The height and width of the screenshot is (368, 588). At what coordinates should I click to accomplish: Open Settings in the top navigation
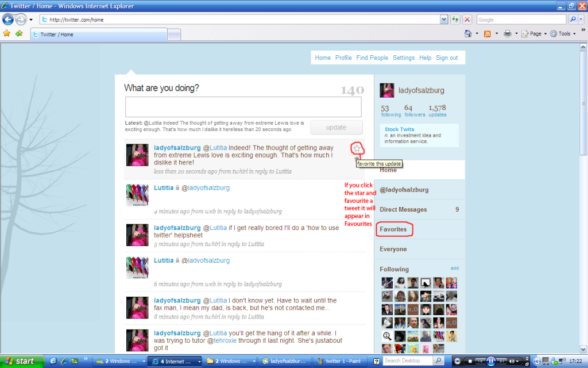click(404, 58)
